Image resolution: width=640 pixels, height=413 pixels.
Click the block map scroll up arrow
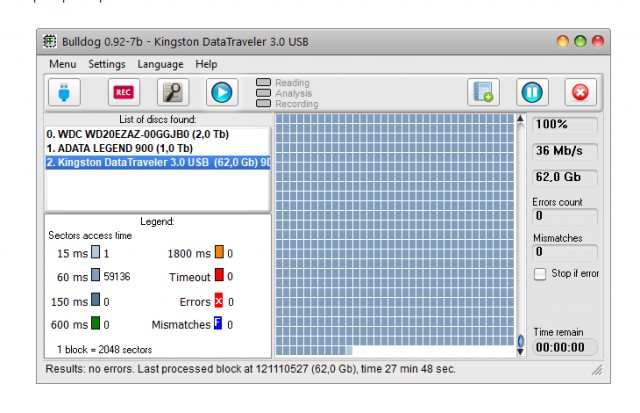(520, 118)
